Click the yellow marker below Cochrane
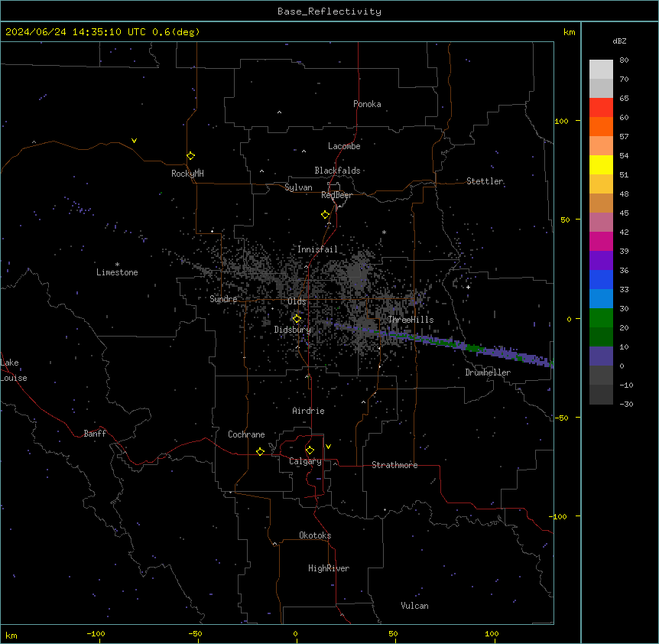Viewport: 659px width, 644px height. 260,451
